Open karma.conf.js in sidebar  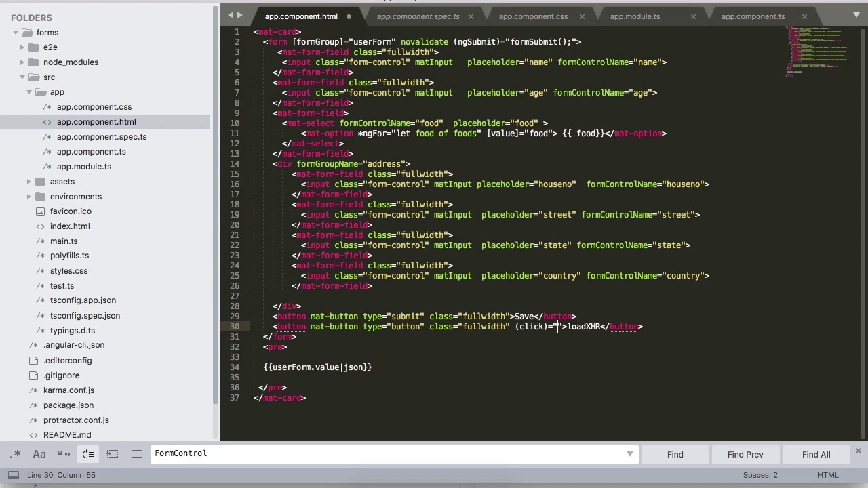pos(68,390)
